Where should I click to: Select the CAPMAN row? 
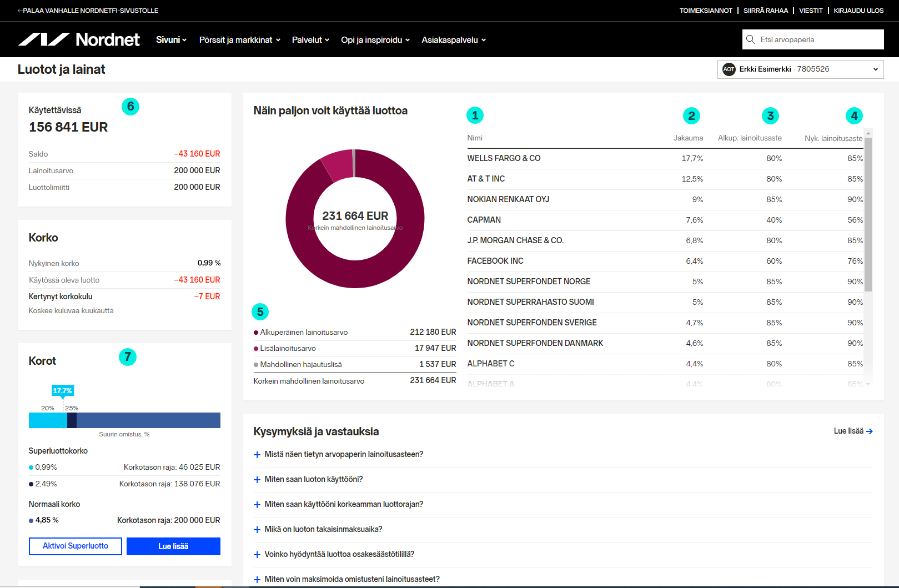coord(665,220)
